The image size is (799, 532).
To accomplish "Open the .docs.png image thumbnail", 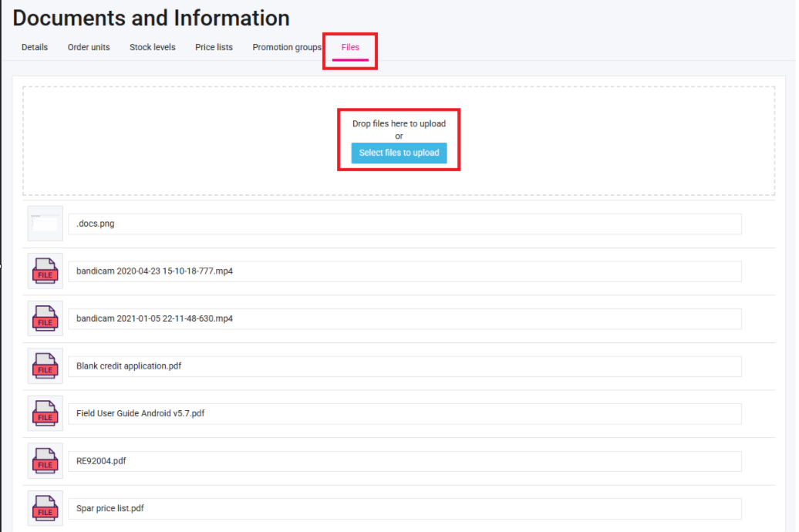I will pyautogui.click(x=45, y=224).
